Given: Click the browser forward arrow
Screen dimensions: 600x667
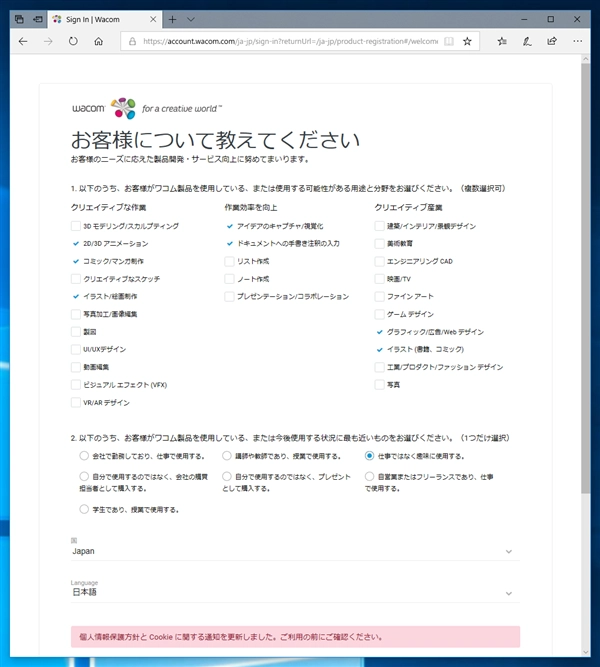Looking at the screenshot, I should click(x=48, y=41).
